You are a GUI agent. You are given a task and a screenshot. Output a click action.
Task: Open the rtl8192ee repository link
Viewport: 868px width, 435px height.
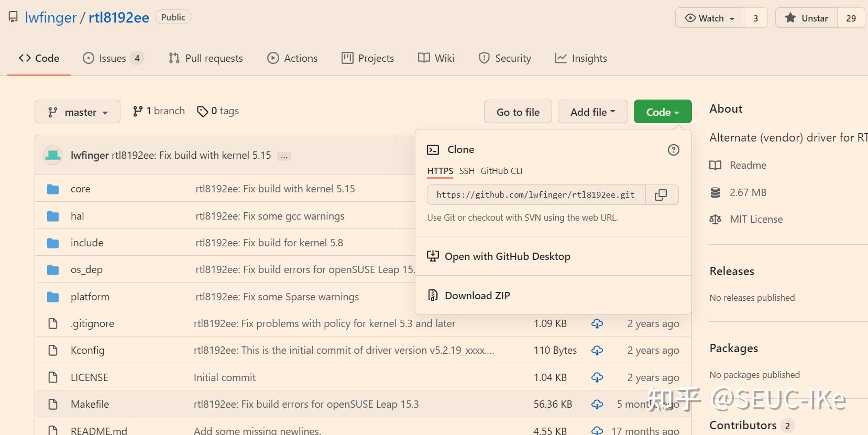(119, 17)
